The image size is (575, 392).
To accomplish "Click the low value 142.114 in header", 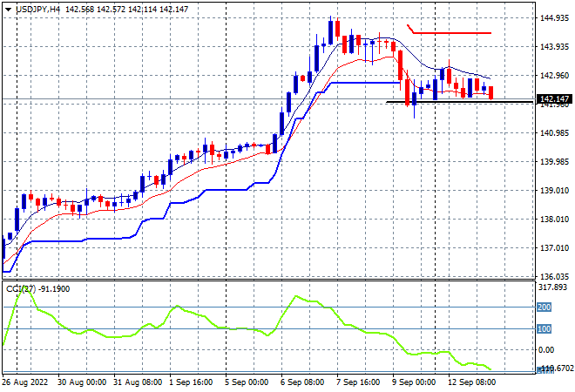I will coord(142,10).
